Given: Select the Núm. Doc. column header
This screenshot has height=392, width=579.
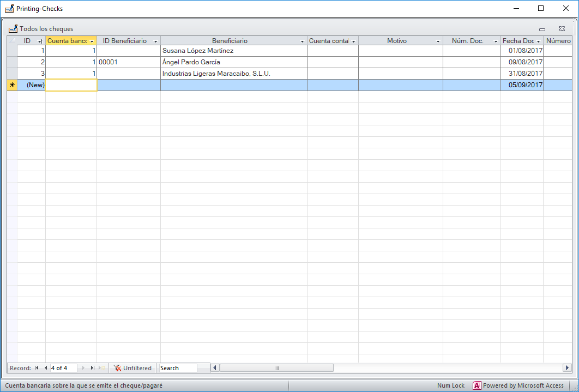Looking at the screenshot, I should click(x=467, y=41).
